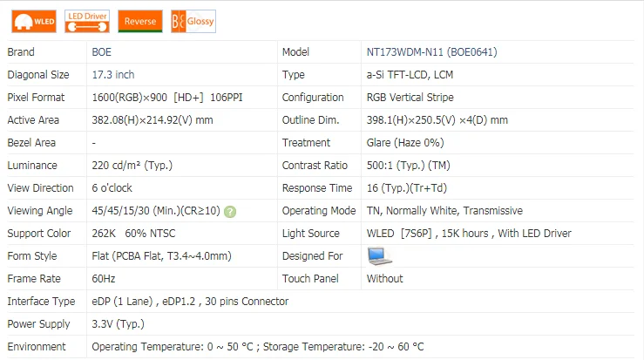
Task: Click the Brand value BOE
Action: (x=101, y=52)
